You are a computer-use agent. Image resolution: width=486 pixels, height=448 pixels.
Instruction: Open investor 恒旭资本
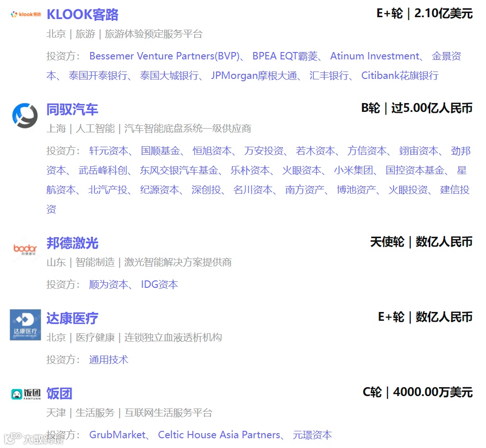pos(212,151)
